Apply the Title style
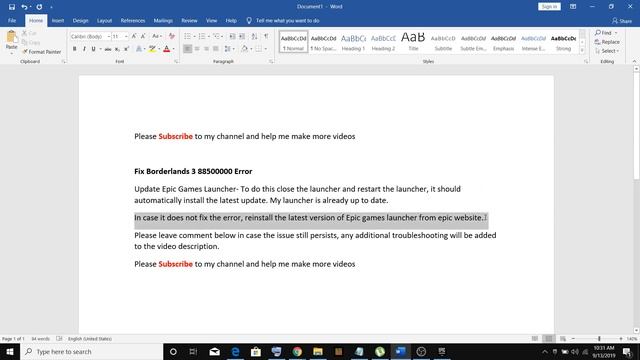The height and width of the screenshot is (360, 640). point(413,42)
